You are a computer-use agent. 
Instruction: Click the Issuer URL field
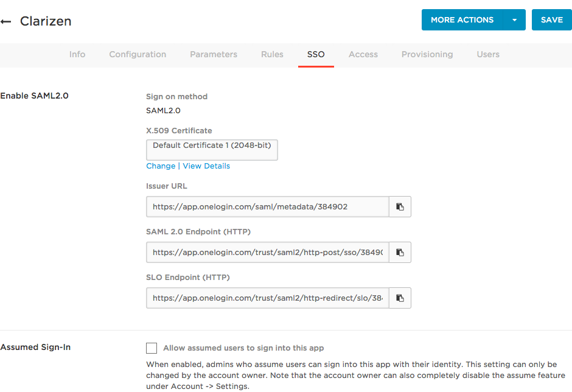tap(267, 206)
